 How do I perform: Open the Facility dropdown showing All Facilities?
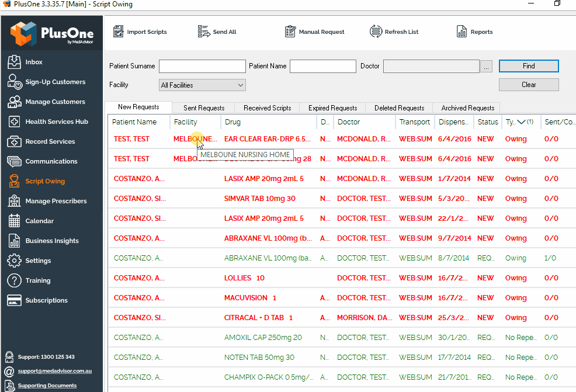click(x=202, y=85)
